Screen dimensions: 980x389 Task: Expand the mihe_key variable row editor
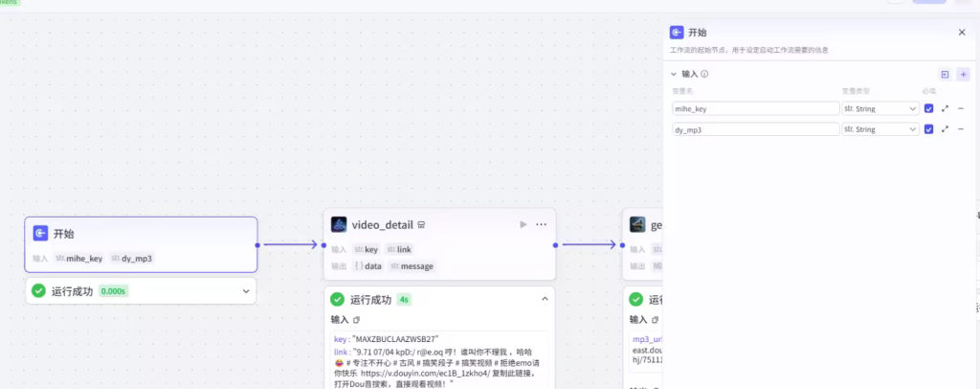click(946, 108)
